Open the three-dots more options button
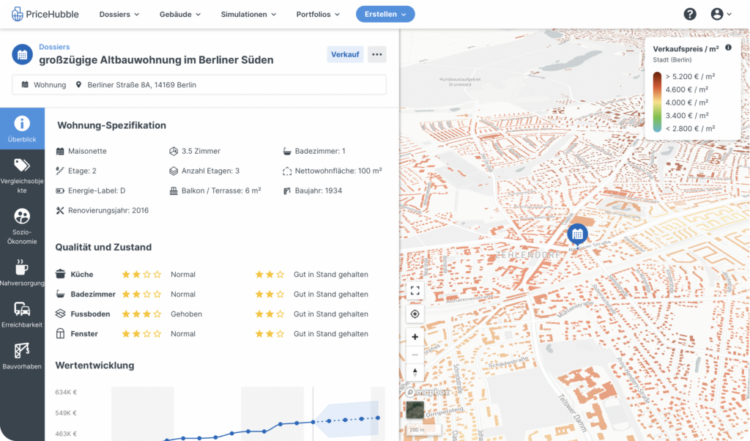The width and height of the screenshot is (750, 441). point(376,54)
